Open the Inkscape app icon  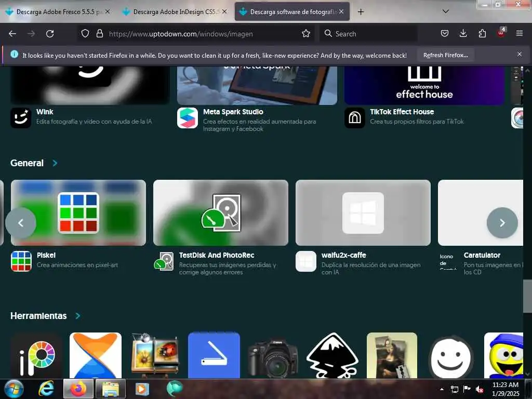coord(332,355)
